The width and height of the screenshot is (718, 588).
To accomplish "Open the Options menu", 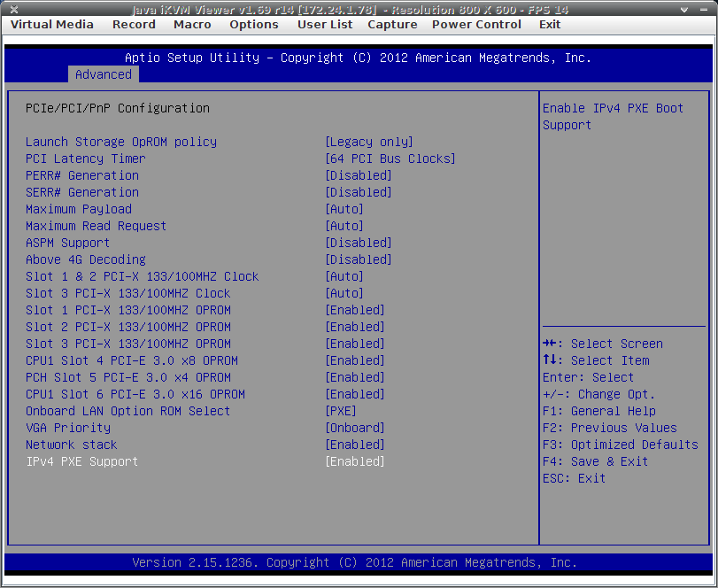I will coord(253,24).
